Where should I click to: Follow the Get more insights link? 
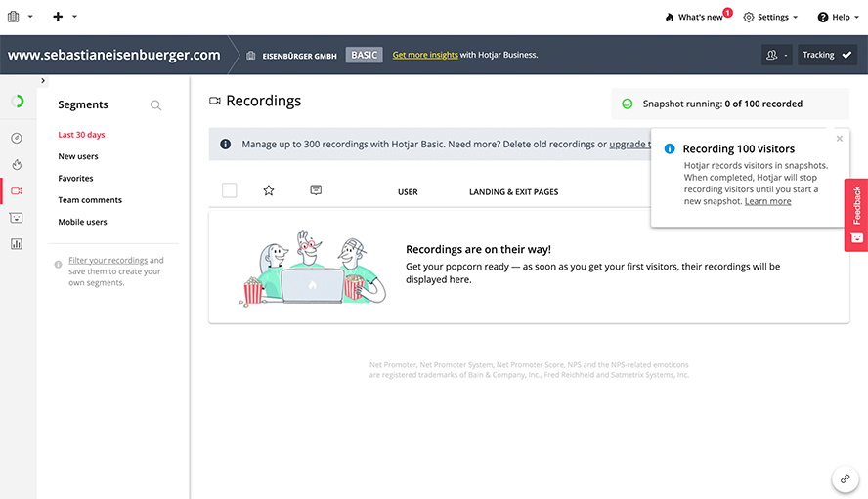pos(425,55)
